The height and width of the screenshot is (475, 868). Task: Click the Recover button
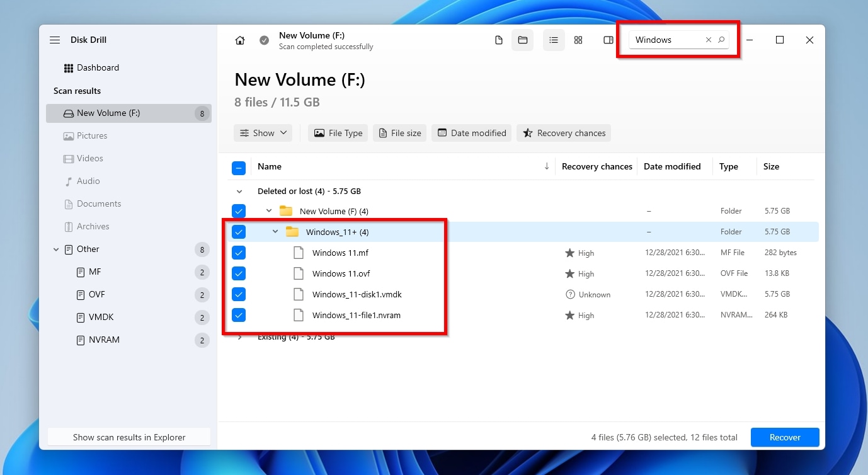pyautogui.click(x=785, y=437)
